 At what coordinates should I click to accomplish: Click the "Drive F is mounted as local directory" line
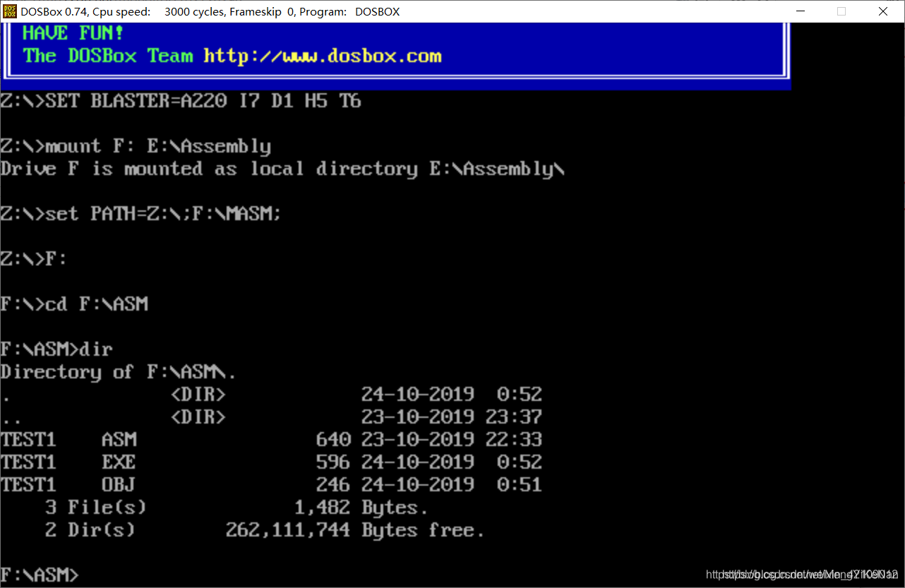click(x=282, y=169)
